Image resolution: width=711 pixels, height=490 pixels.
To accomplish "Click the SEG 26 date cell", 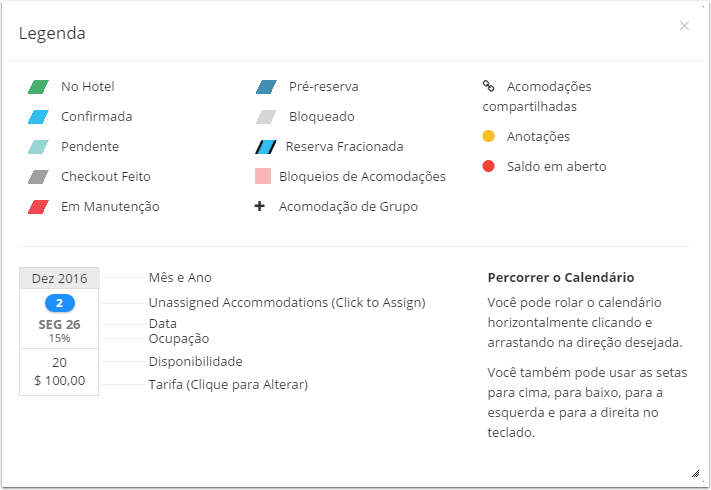I will point(59,325).
